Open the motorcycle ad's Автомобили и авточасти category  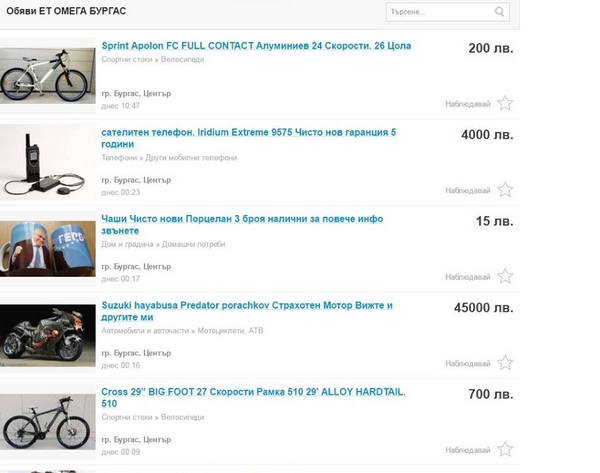(145, 331)
